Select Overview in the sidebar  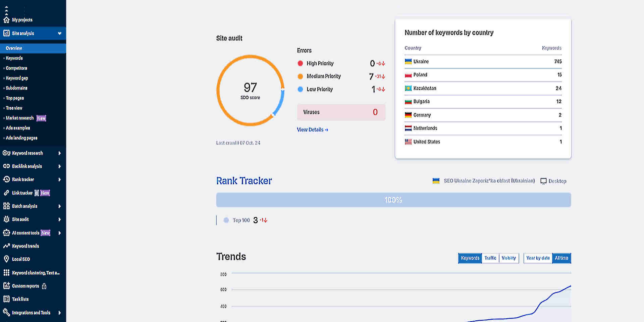(33, 48)
